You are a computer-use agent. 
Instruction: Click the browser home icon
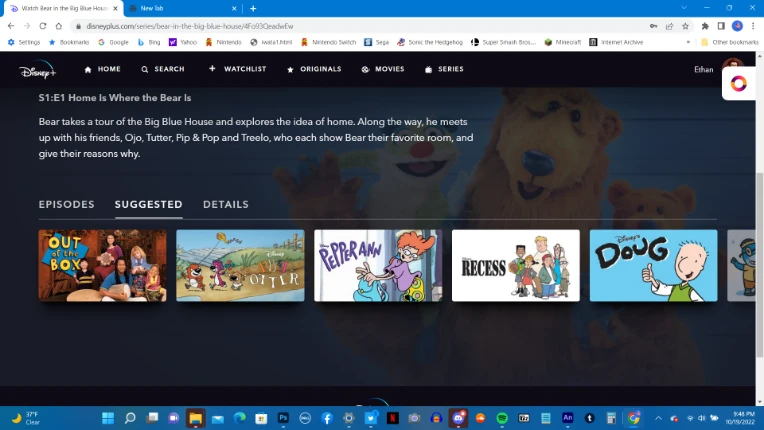coord(58,26)
